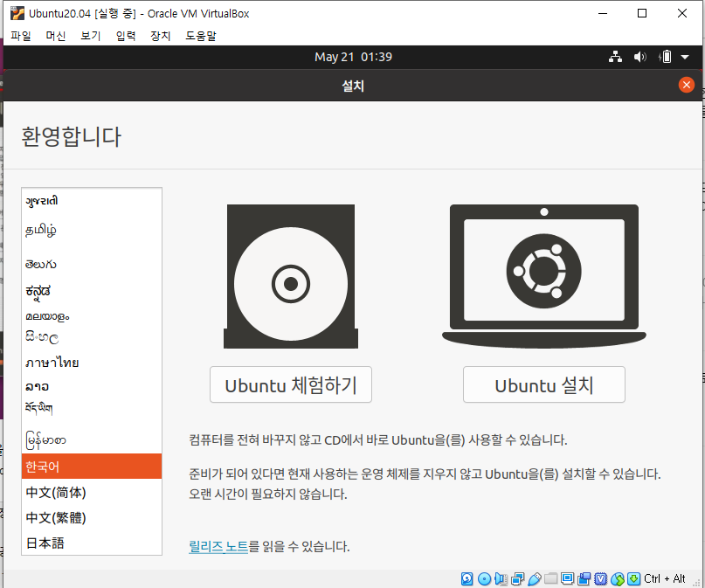The height and width of the screenshot is (588, 705).
Task: Select 日本語 language in list
Action: click(x=92, y=543)
